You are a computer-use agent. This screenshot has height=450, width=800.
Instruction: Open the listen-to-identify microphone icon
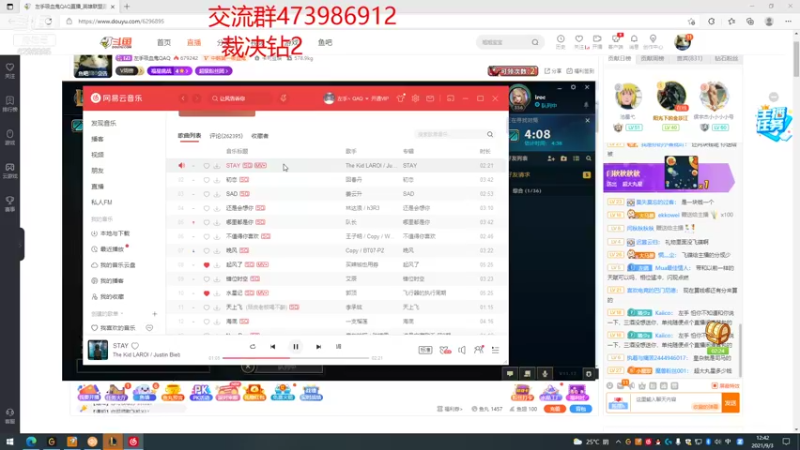coord(284,98)
